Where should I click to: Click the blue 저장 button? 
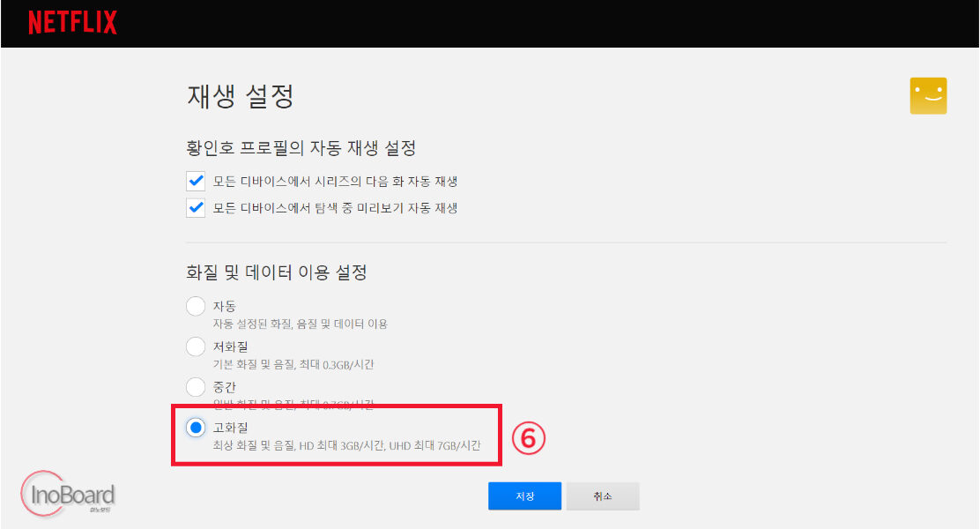pos(524,495)
